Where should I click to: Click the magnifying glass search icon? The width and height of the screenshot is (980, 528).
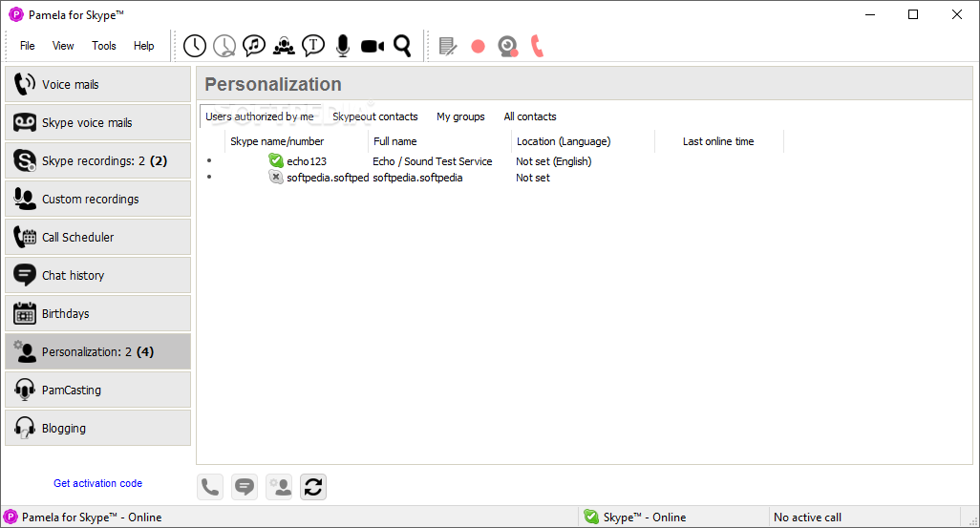402,46
